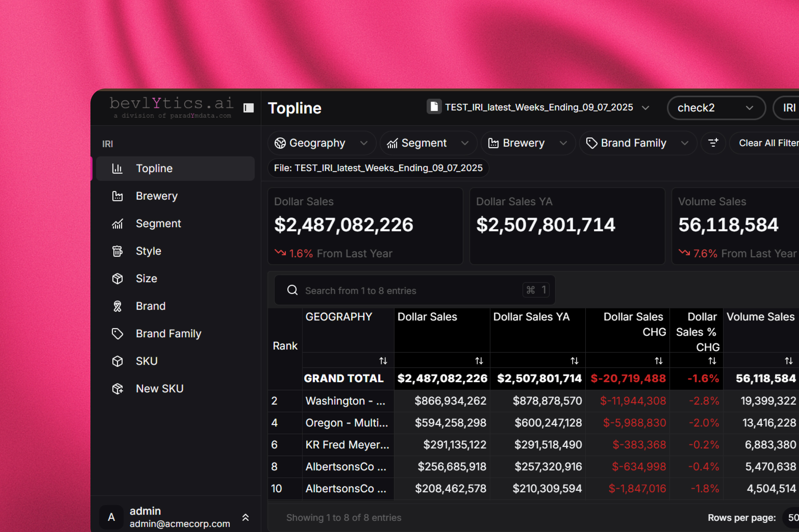
Task: Open the Brand Family sidebar page
Action: (168, 334)
